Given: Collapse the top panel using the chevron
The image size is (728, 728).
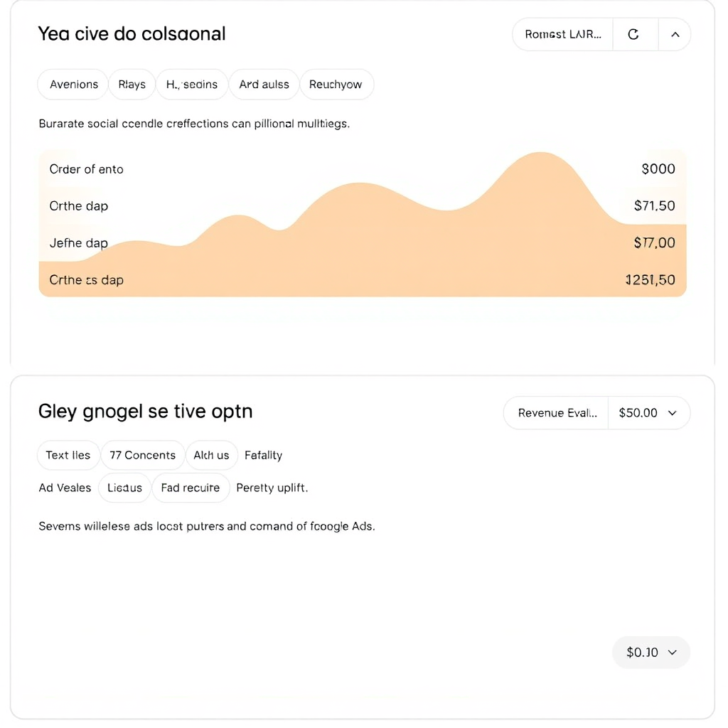Looking at the screenshot, I should (x=675, y=33).
